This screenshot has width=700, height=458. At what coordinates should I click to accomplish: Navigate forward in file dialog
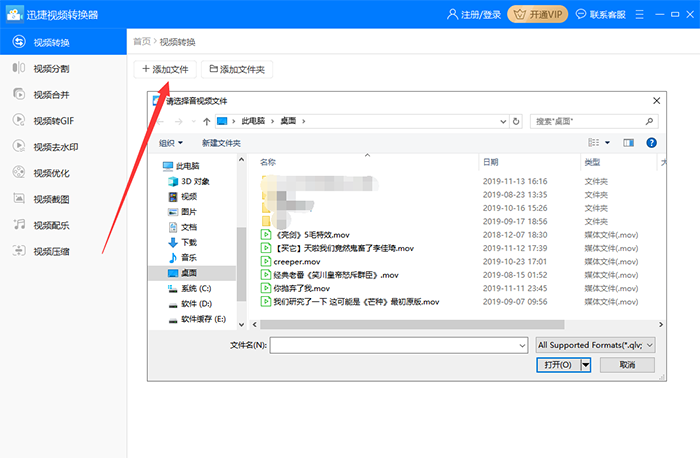179,121
